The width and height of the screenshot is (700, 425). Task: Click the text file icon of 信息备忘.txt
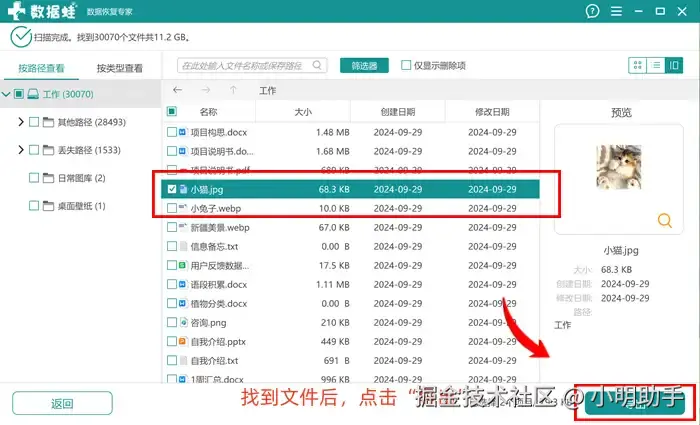[183, 246]
